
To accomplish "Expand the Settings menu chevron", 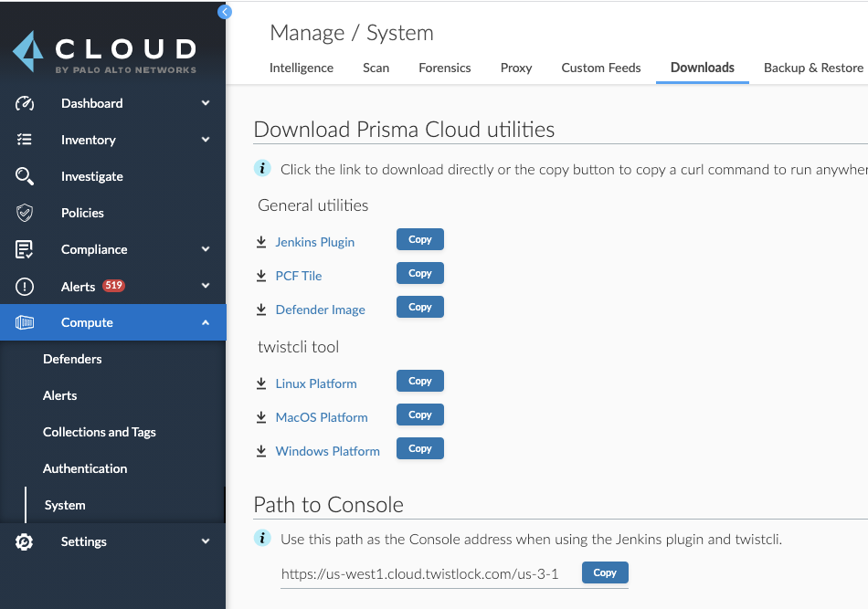I will tap(206, 541).
